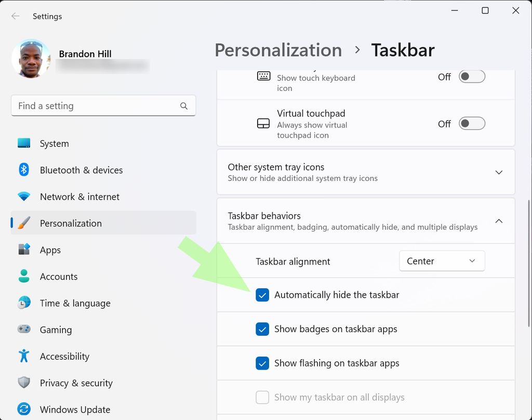Turn on the Virtual touchpad toggle
This screenshot has height=420, width=532.
tap(472, 123)
